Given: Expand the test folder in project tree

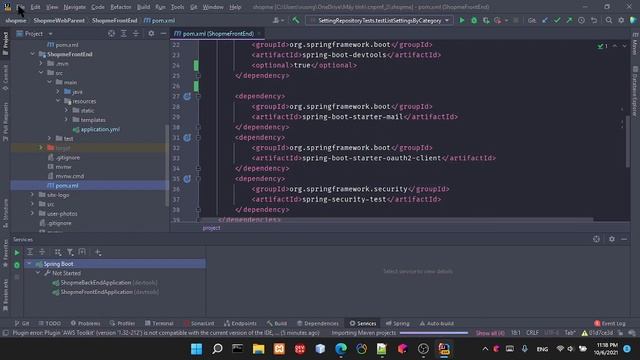Looking at the screenshot, I should (x=49, y=138).
